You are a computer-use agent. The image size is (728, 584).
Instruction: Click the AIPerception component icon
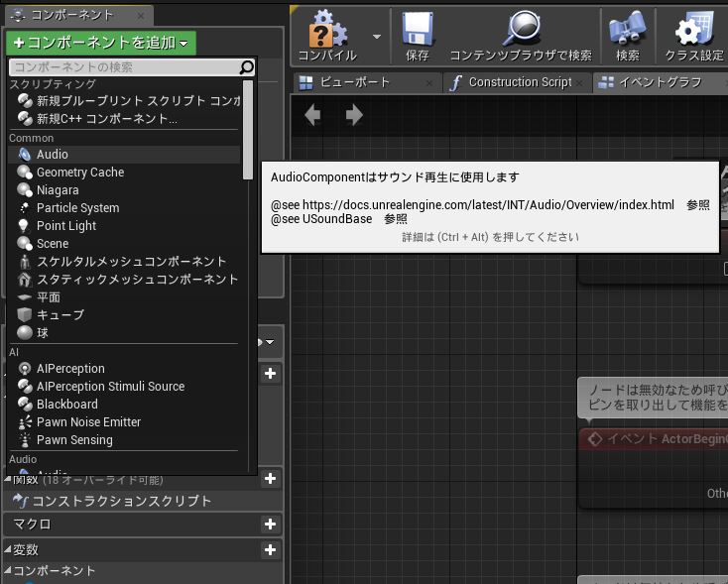pos(24,369)
